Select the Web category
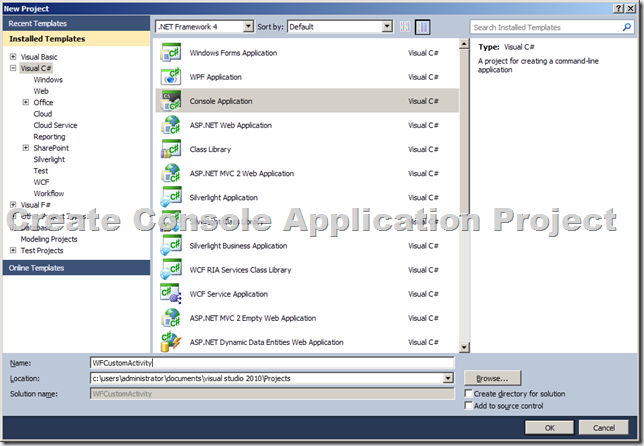The image size is (644, 446). tap(41, 91)
